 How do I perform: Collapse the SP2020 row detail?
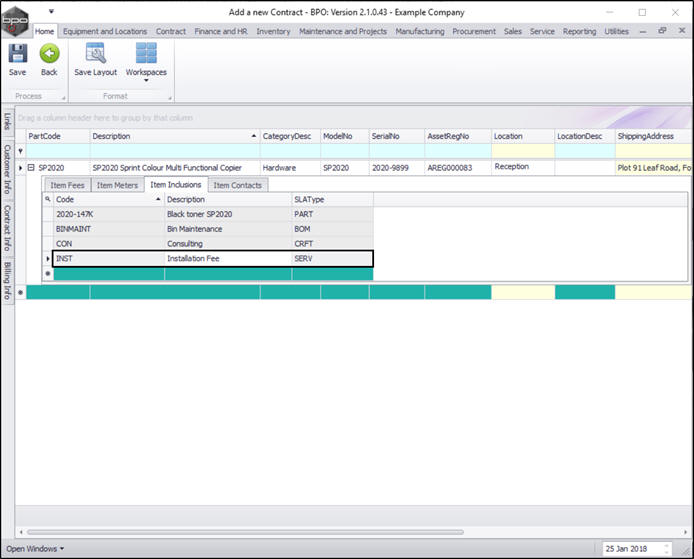pos(31,167)
